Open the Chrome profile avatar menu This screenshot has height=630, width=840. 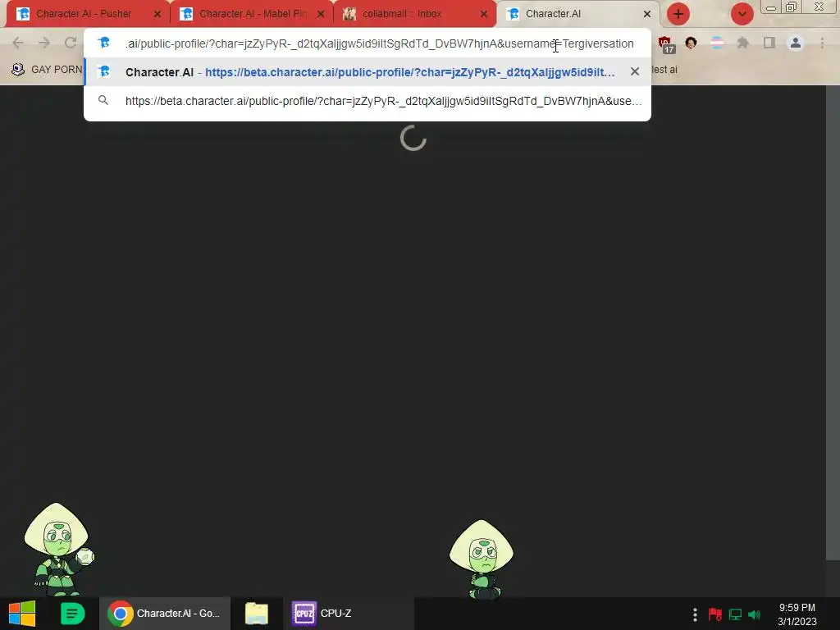796,43
